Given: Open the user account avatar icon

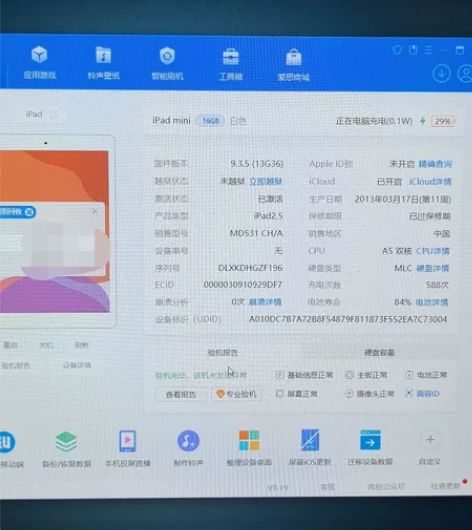Looking at the screenshot, I should tap(466, 74).
